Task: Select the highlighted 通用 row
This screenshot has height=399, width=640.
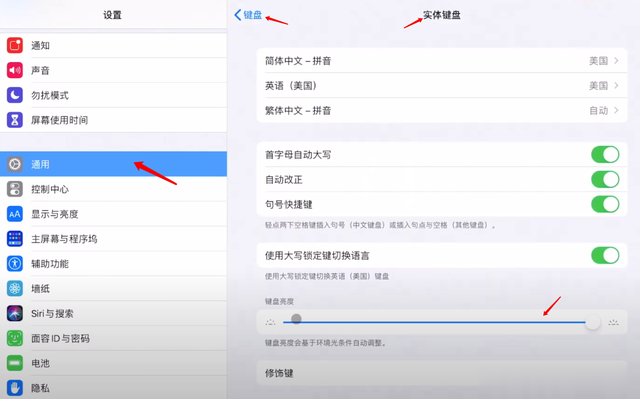Action: click(x=113, y=164)
